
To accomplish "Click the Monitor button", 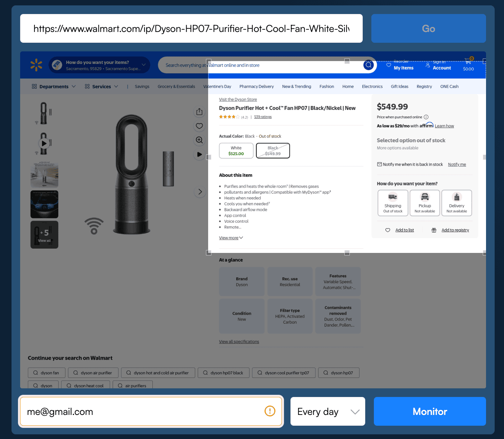I will [x=430, y=411].
